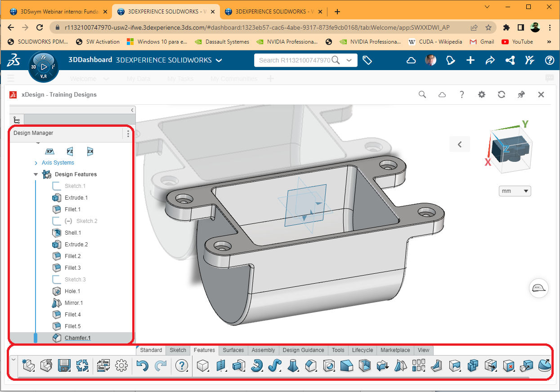Open the Dassault Systemes bookmark
This screenshot has width=560, height=392.
(222, 42)
